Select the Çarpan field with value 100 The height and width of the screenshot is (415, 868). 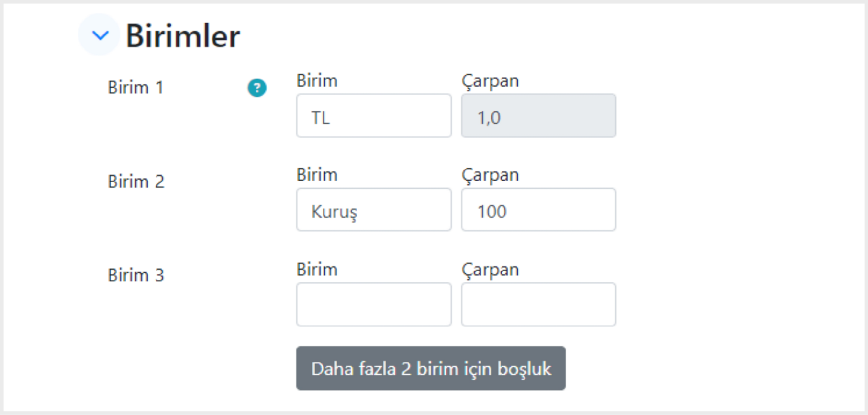pos(538,210)
